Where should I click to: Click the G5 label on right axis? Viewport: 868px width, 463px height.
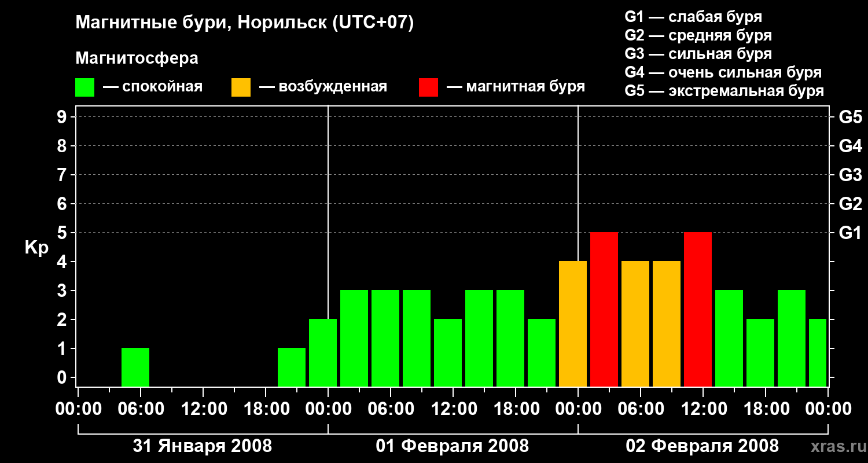[850, 117]
